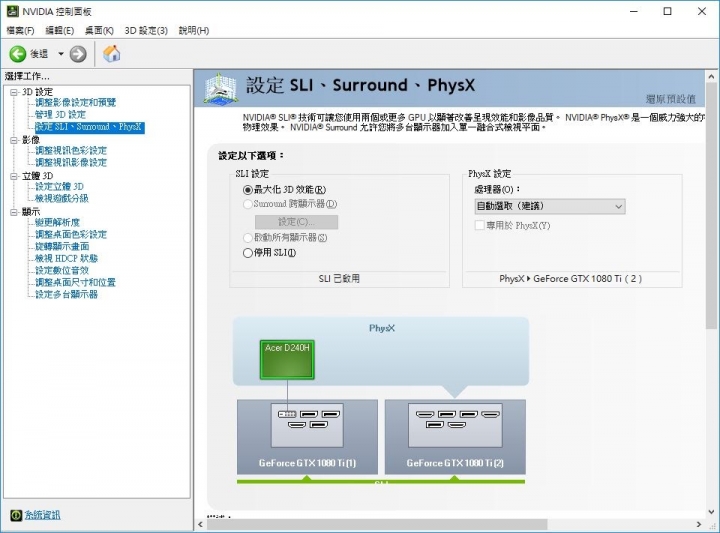The height and width of the screenshot is (533, 720).
Task: Click 還原預設值 link
Action: click(671, 99)
